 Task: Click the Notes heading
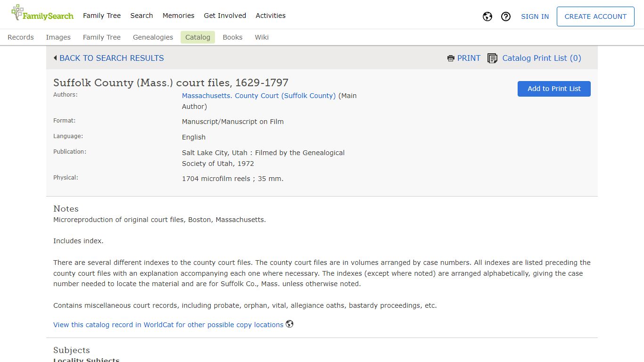click(66, 209)
